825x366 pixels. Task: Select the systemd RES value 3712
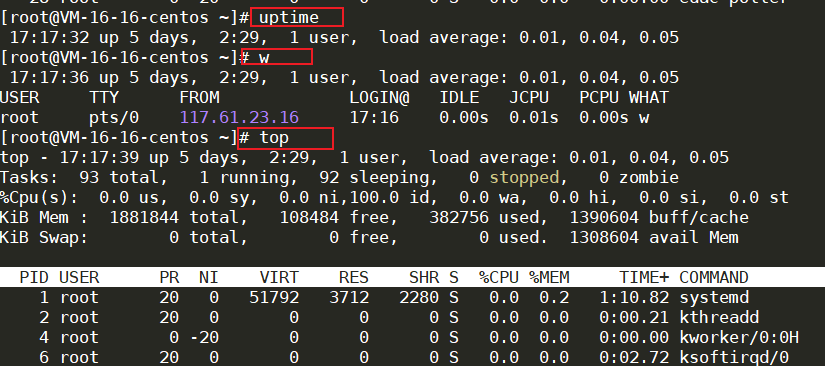(x=349, y=298)
